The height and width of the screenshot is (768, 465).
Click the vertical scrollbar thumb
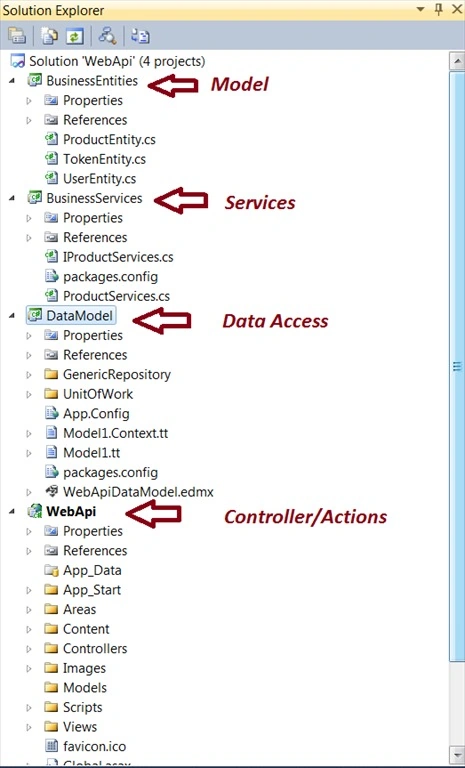tap(457, 366)
